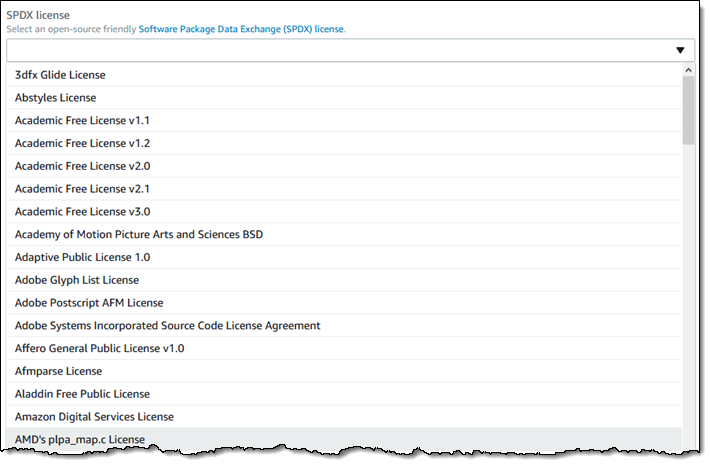Choose Abstyles License from list
The width and height of the screenshot is (710, 465).
tap(56, 98)
